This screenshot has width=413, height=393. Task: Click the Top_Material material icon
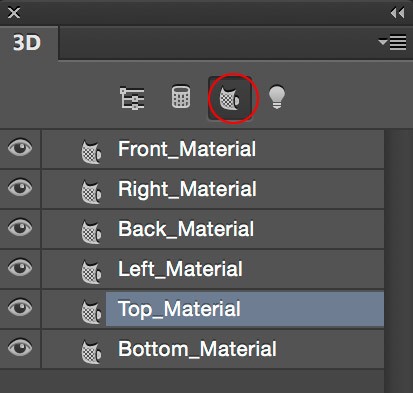(91, 312)
